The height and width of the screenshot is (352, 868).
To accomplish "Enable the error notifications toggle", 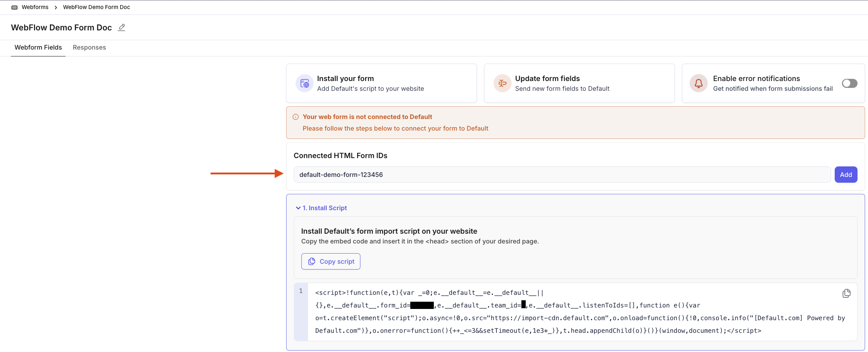I will [x=849, y=84].
